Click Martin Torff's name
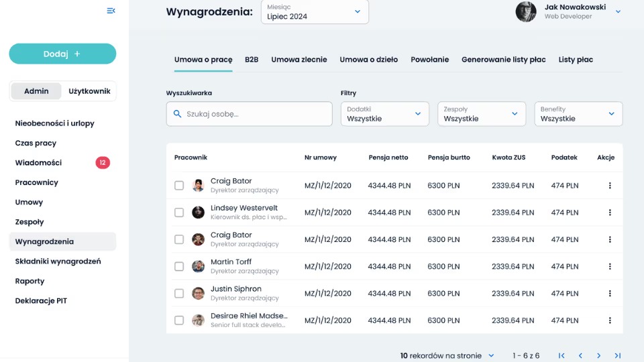The width and height of the screenshot is (644, 362). click(231, 262)
